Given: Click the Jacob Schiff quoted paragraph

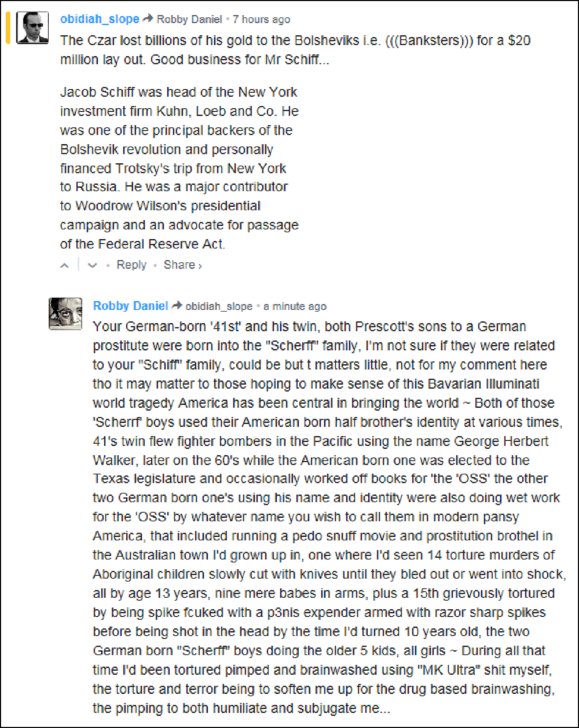Looking at the screenshot, I should click(x=179, y=168).
